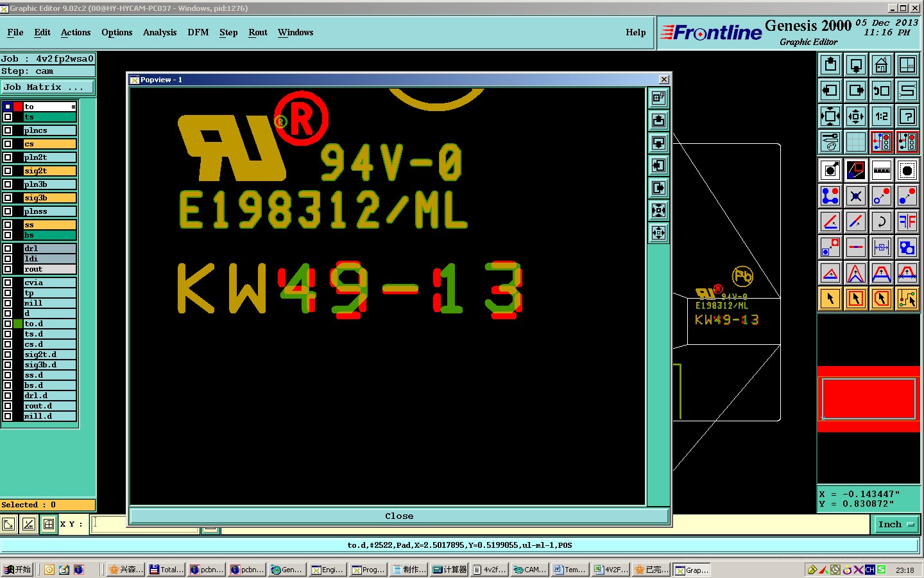The image size is (924, 578).
Task: Click the XY coordinate window icon
Action: pos(907,65)
